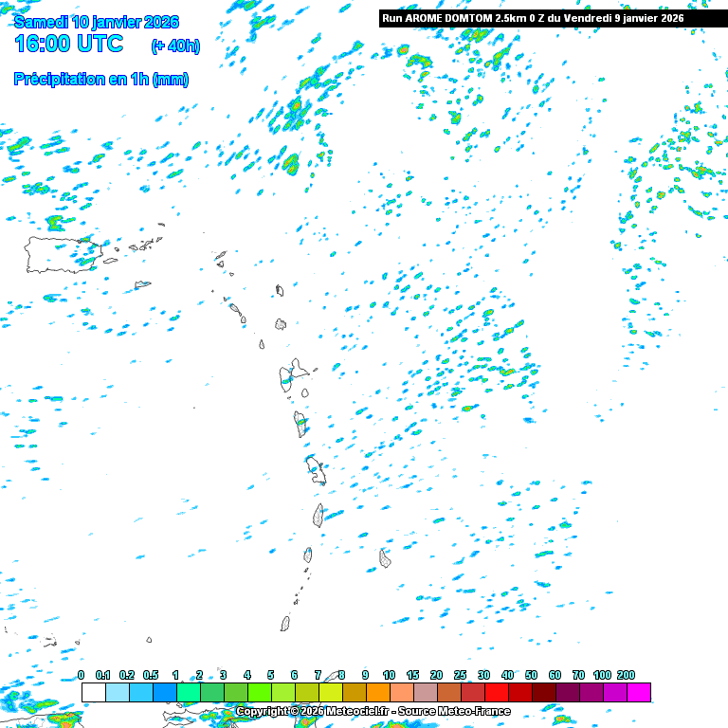This screenshot has height=728, width=728.
Task: Choose the dark maroon 50 mm swatch
Action: coord(543,692)
